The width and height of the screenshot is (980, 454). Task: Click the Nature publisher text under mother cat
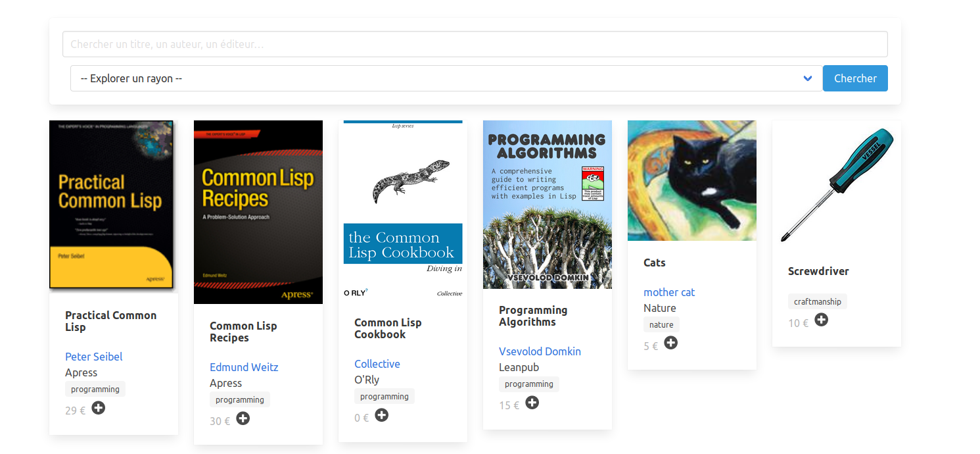(660, 308)
